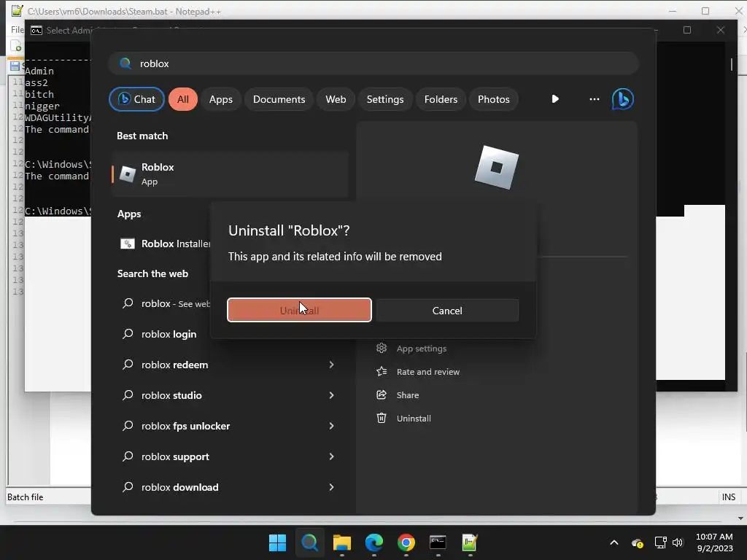Click the search box containing roblox
The image size is (747, 560).
click(x=373, y=63)
